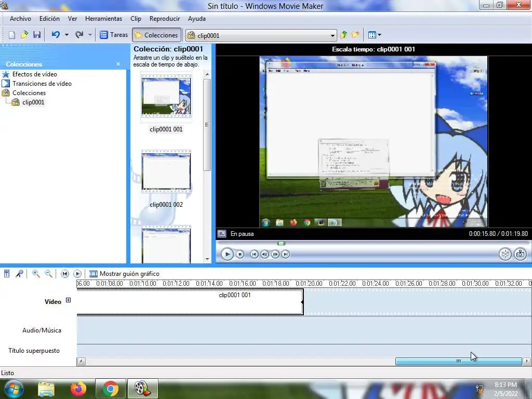Viewport: 532px width, 399px height.
Task: Click the 0:01:20.00 mark on the ruler
Action: pos(309,283)
